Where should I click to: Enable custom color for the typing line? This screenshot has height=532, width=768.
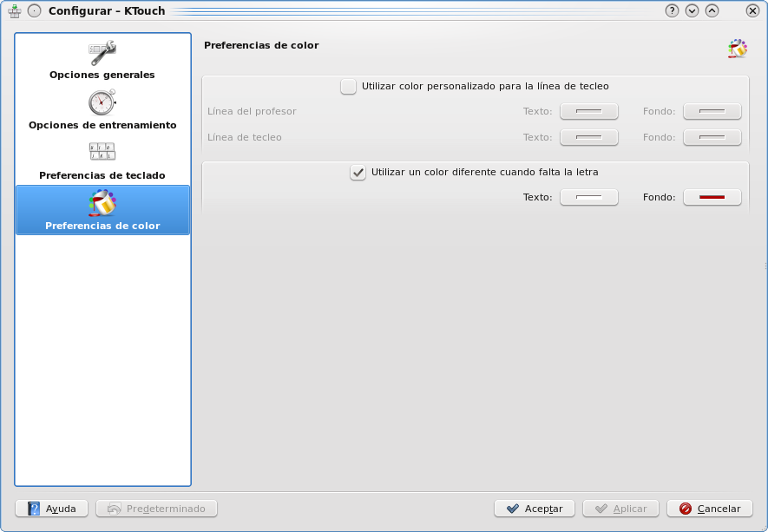[348, 87]
